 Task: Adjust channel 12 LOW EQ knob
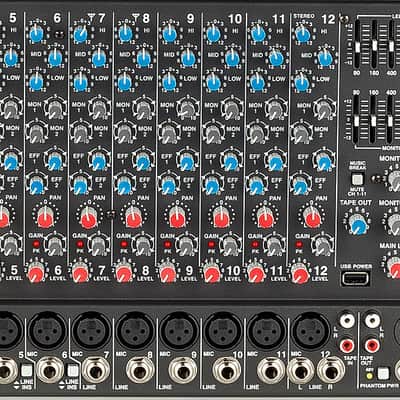click(302, 82)
